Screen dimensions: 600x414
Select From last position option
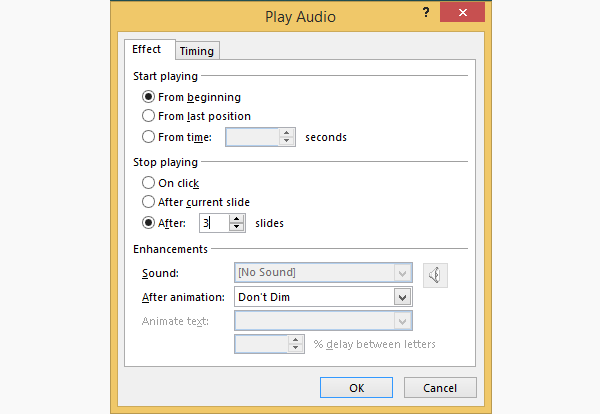[x=149, y=116]
